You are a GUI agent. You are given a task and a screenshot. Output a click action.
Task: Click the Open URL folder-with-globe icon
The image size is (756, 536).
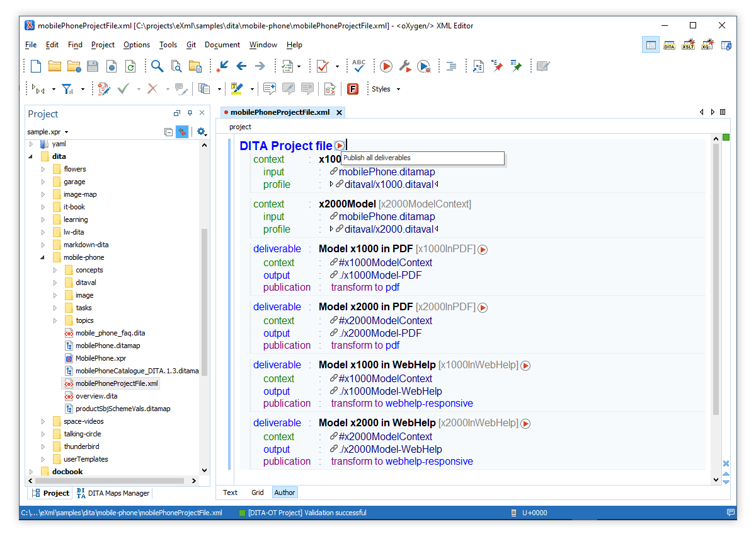pyautogui.click(x=74, y=66)
